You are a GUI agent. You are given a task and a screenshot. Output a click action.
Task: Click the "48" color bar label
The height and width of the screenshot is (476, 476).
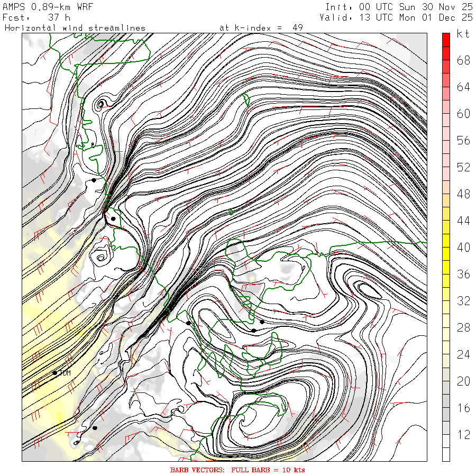click(x=463, y=194)
